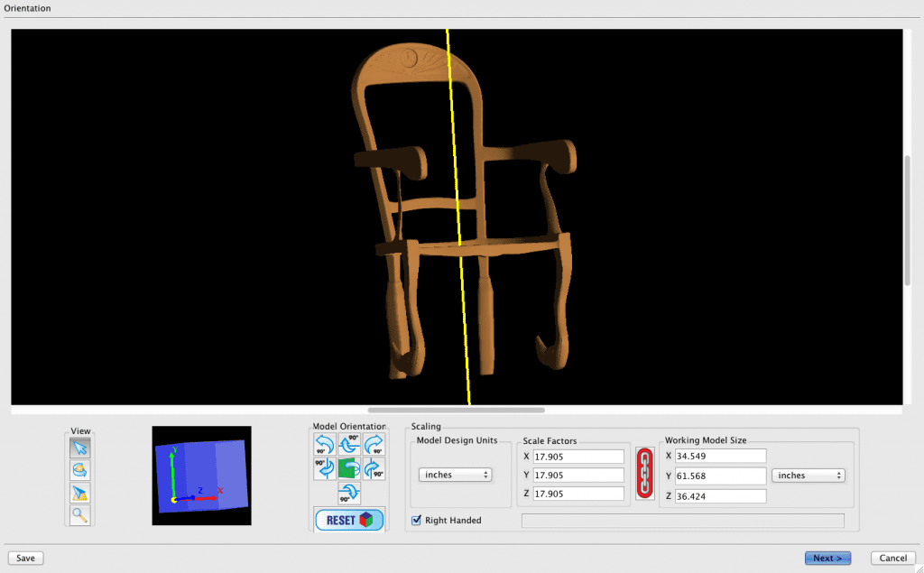
Task: Click the horizontal scrollbar under the 3D view
Action: coord(457,411)
